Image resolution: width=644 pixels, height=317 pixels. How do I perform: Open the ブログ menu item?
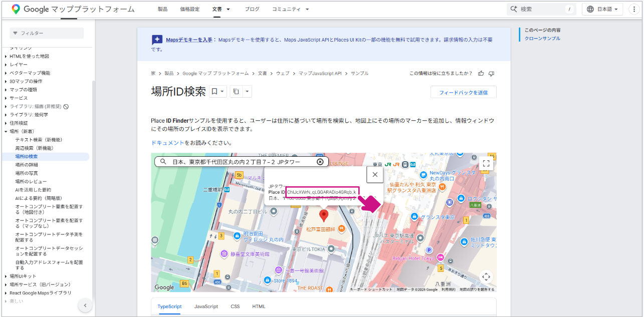[252, 9]
